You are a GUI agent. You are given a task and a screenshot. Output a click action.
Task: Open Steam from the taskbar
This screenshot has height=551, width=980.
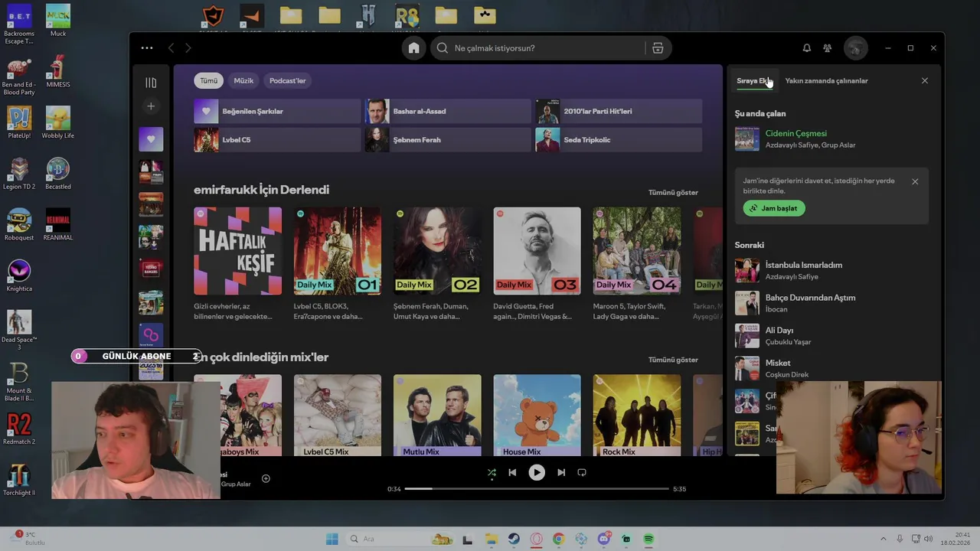tap(514, 539)
